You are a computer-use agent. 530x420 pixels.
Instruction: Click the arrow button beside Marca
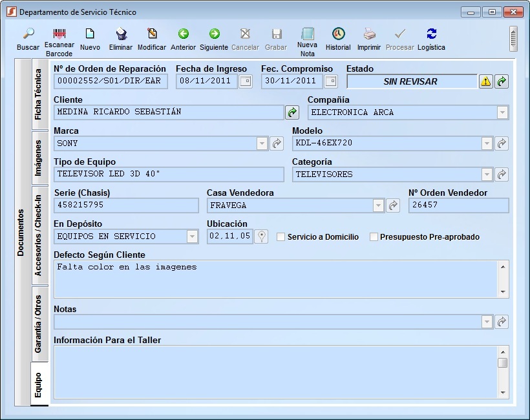click(x=277, y=143)
